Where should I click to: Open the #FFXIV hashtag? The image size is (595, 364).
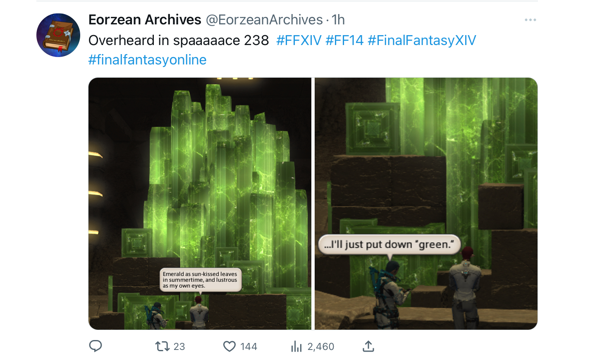[299, 40]
